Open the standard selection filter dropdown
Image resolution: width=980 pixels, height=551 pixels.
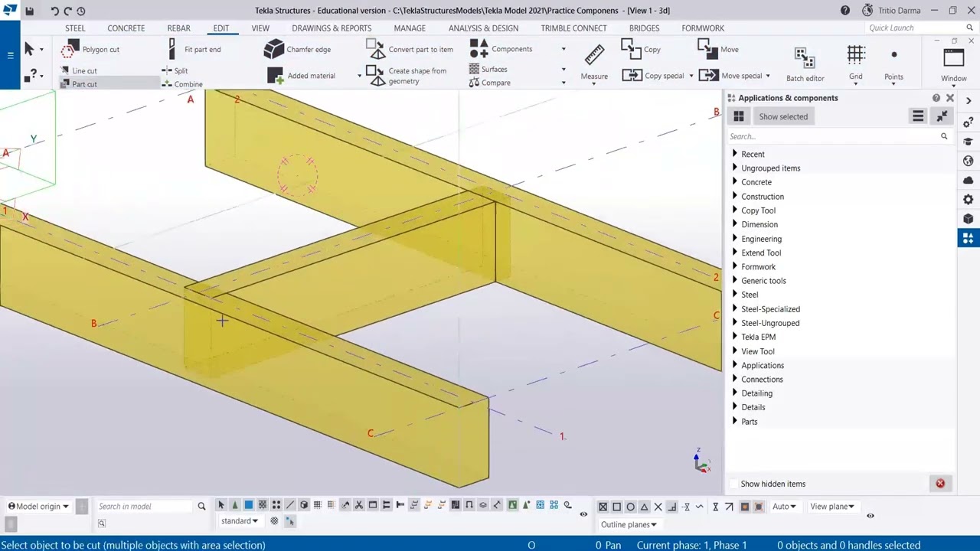240,521
